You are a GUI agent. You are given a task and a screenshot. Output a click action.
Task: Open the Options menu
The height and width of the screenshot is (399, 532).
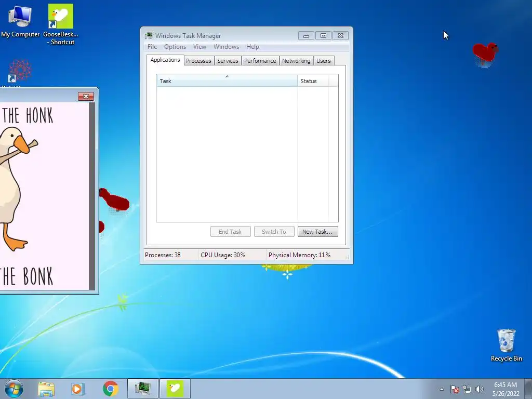click(175, 47)
